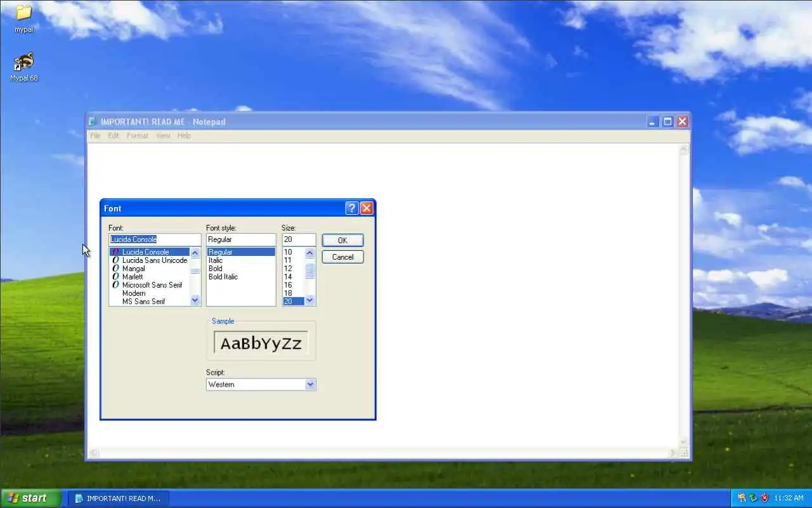
Task: Cancel the Font dialog
Action: 343,257
